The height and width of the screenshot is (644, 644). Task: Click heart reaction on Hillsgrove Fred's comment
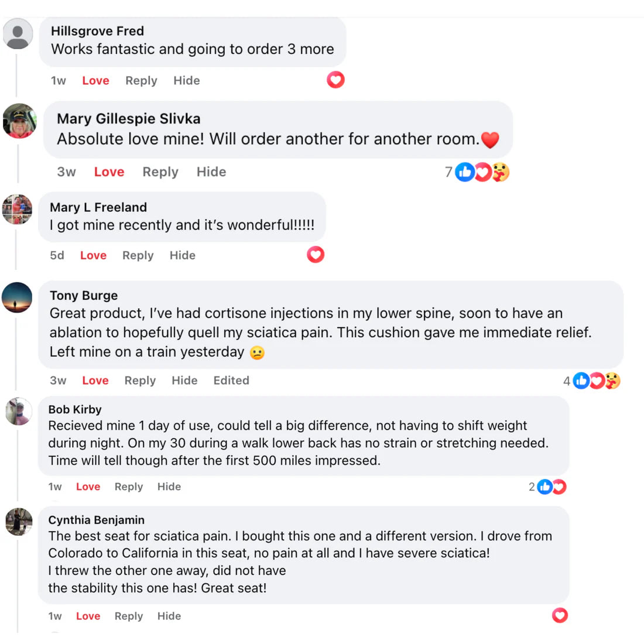coord(335,80)
